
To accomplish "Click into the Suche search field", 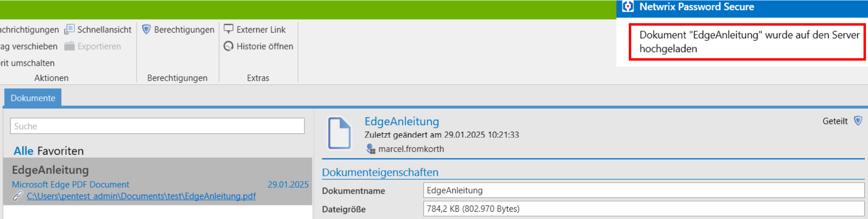I will pos(157,126).
